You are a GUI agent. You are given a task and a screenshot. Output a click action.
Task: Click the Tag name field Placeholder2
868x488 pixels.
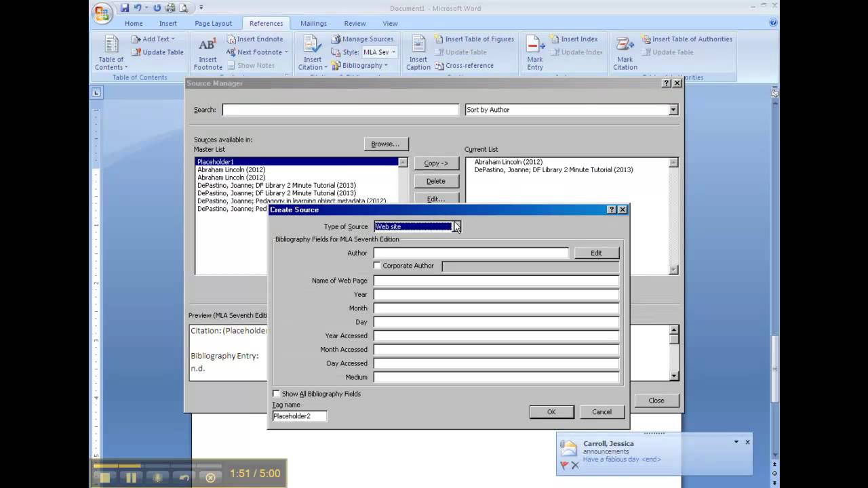[x=299, y=416]
